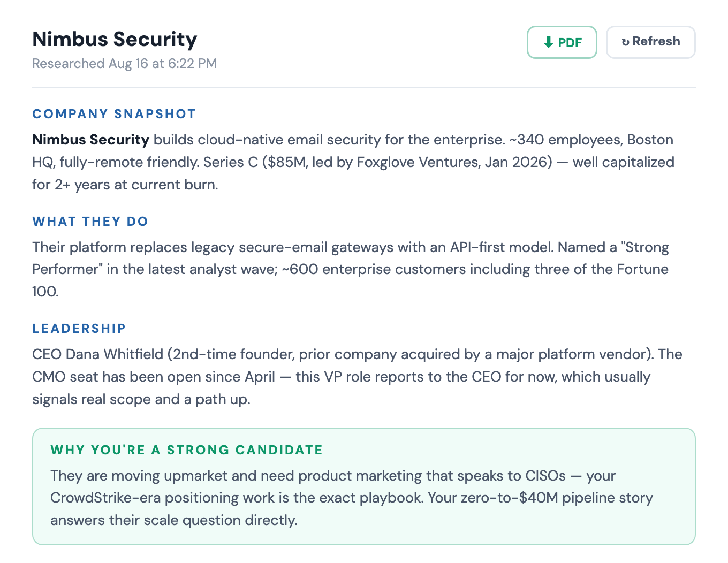Click the LEADERSHIP section heading
728x563 pixels.
click(79, 329)
